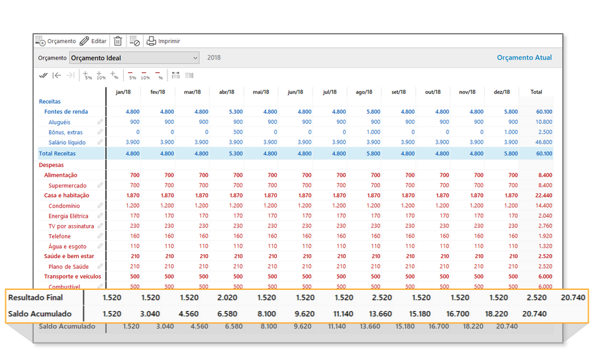
Task: Open the Orçamento Ideal dropdown
Action: (x=134, y=58)
